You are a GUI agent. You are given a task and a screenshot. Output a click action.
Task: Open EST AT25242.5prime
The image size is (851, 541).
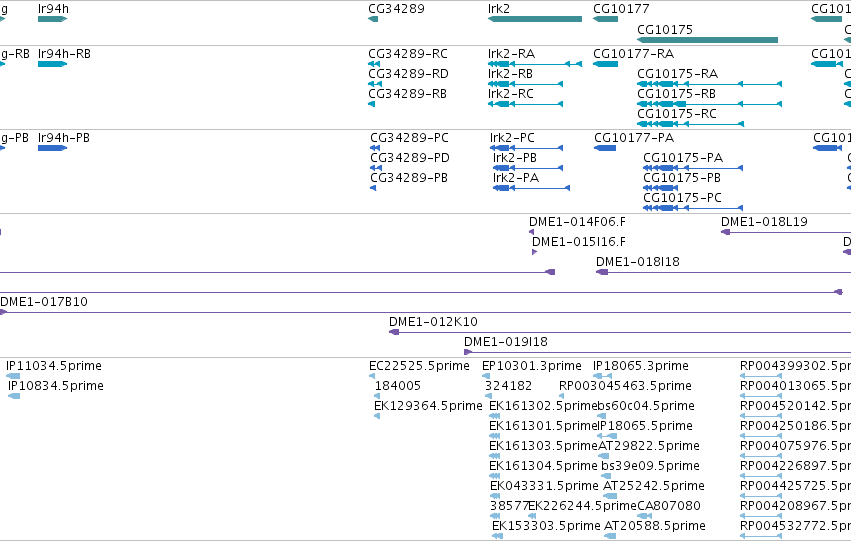pos(653,487)
